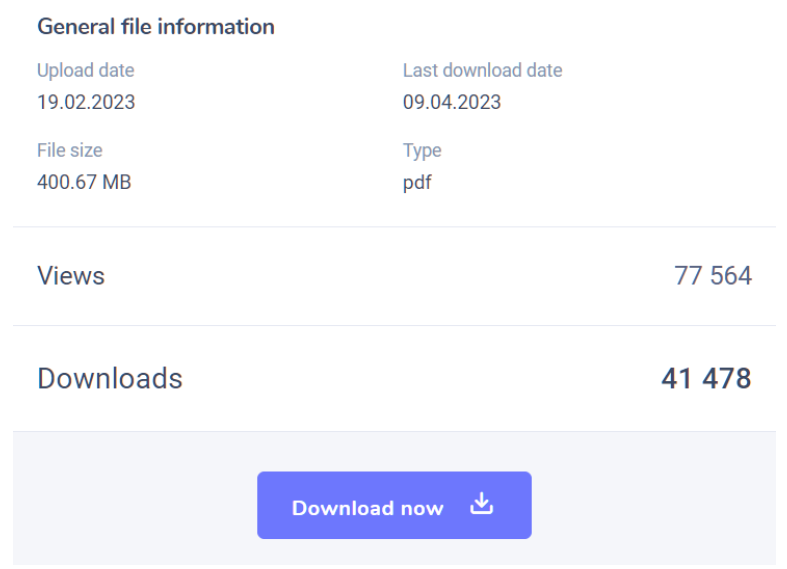This screenshot has width=787, height=569.
Task: Select the 41 478 downloads count
Action: (706, 378)
